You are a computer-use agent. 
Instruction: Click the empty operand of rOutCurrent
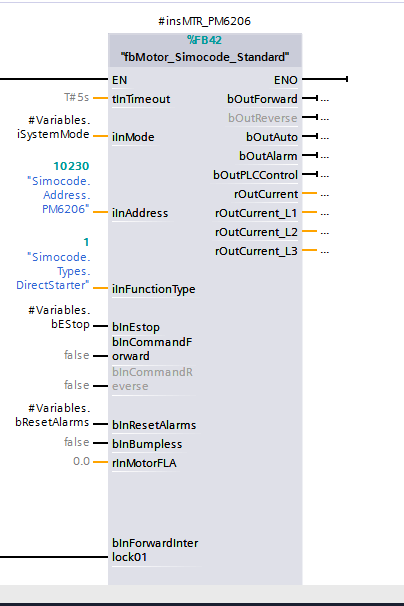pyautogui.click(x=325, y=194)
